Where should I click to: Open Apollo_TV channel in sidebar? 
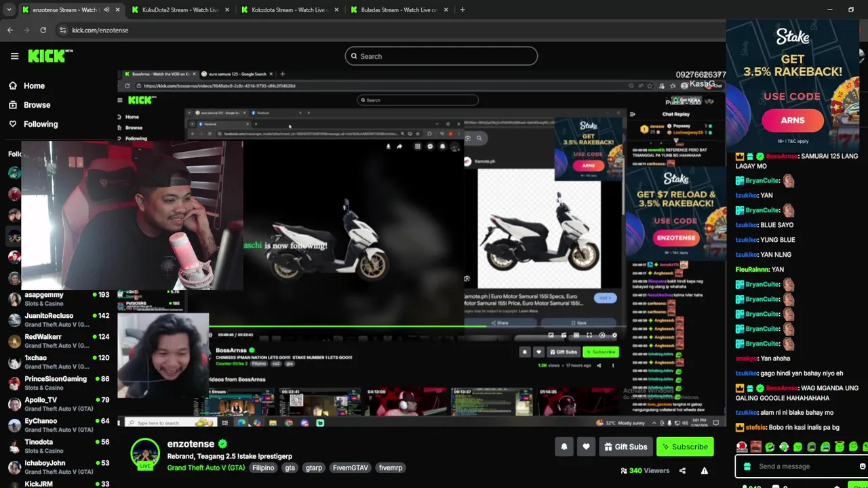[58, 404]
